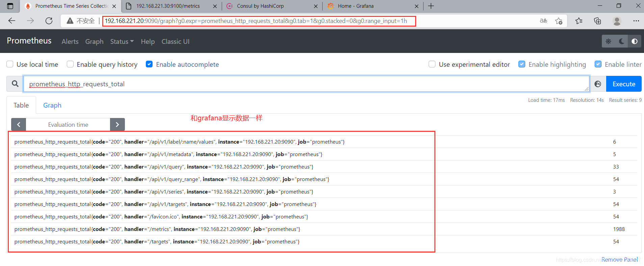Click the Evaluation time input field

(x=68, y=124)
